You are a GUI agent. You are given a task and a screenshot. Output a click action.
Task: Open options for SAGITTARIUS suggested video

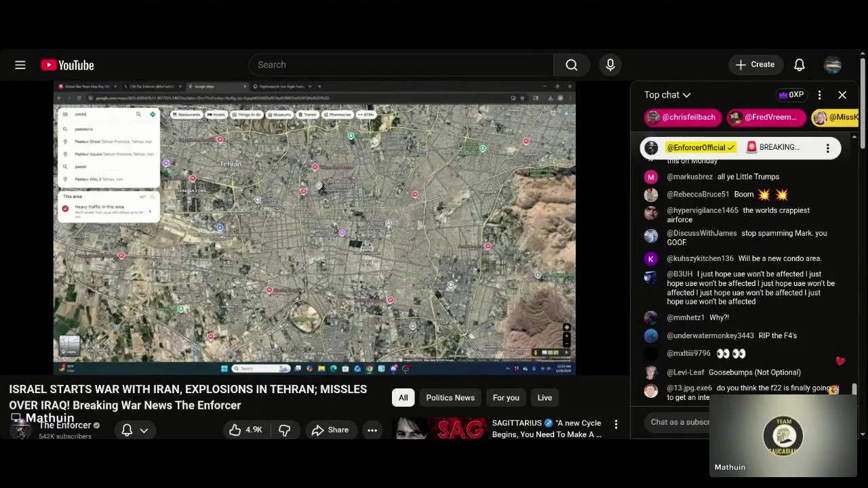click(616, 424)
